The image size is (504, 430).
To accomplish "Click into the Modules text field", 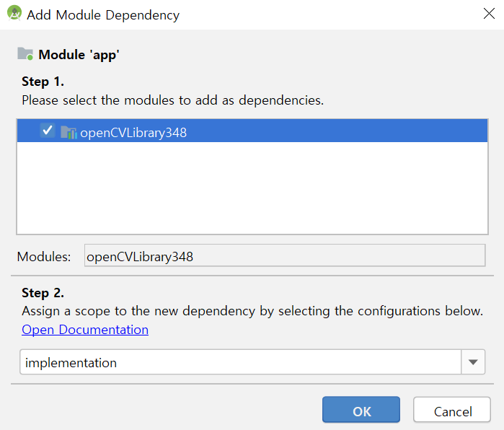I will [x=285, y=255].
